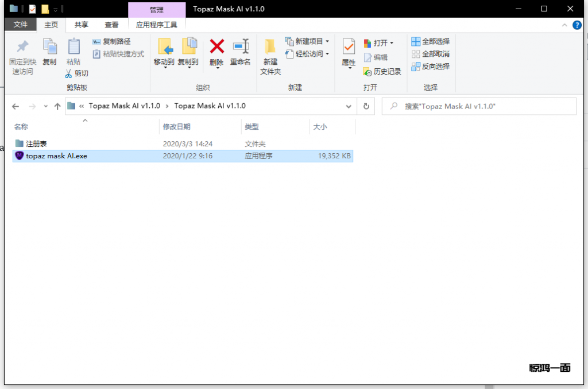Expand the 移动到 dropdown arrow
The image size is (588, 389).
pos(164,68)
